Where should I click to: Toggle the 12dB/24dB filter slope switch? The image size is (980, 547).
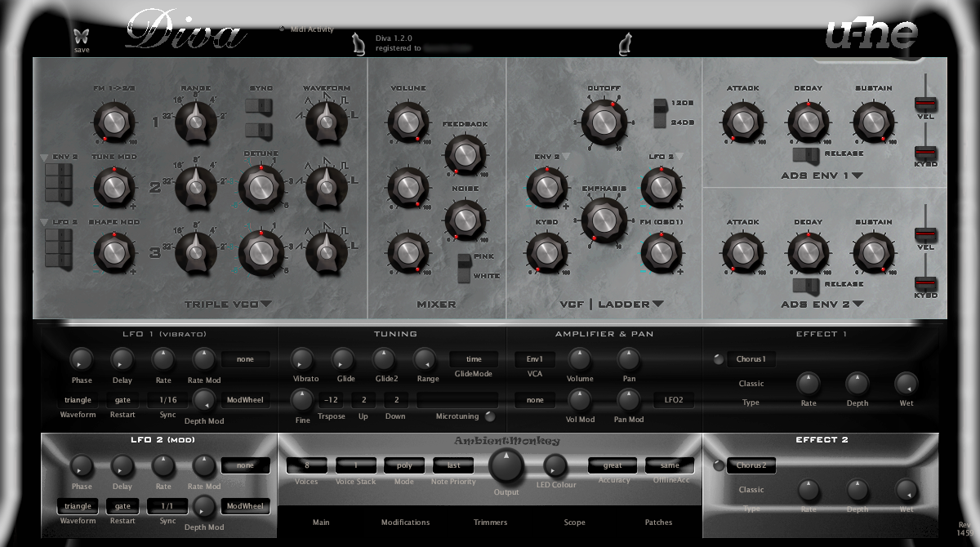(x=660, y=113)
